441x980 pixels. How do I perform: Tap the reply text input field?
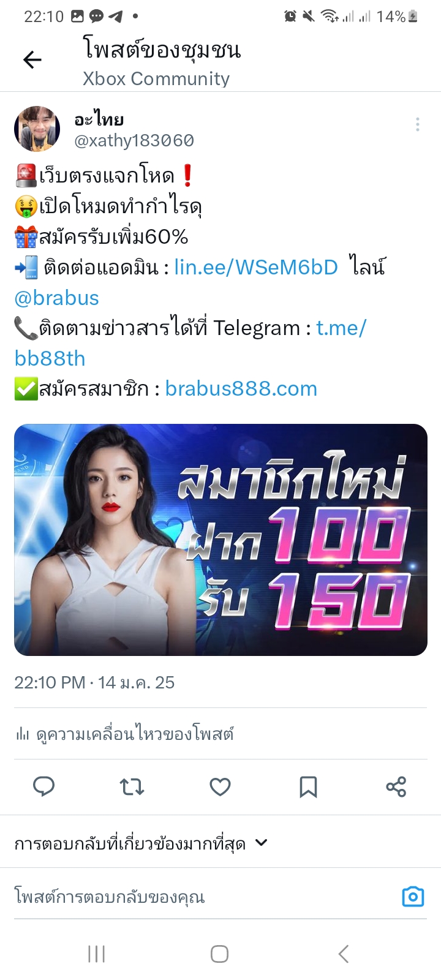202,897
